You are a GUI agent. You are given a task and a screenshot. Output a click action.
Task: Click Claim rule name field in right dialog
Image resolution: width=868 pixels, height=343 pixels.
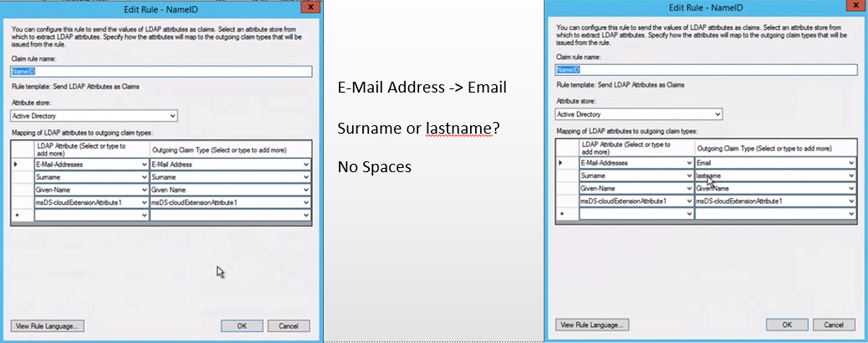tap(706, 70)
